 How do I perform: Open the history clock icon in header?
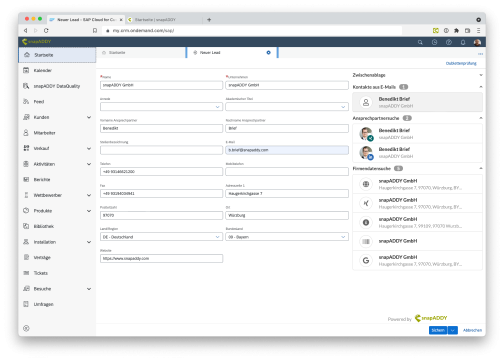[434, 42]
